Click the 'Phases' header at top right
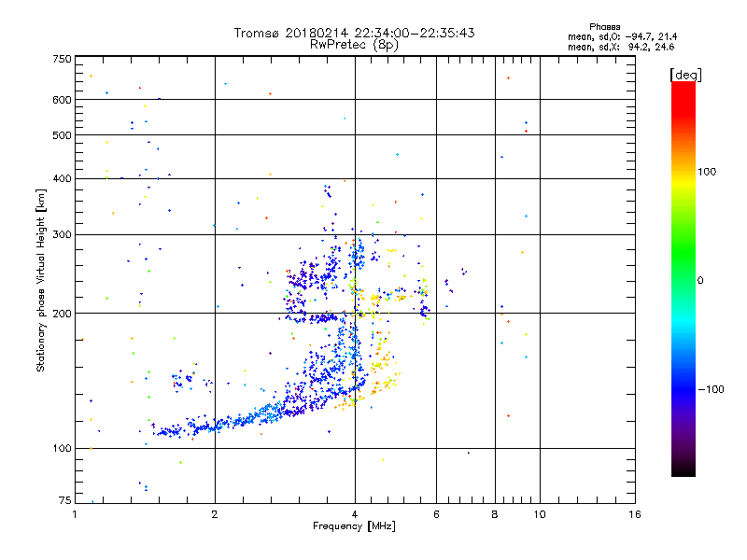The image size is (747, 560). click(x=604, y=27)
